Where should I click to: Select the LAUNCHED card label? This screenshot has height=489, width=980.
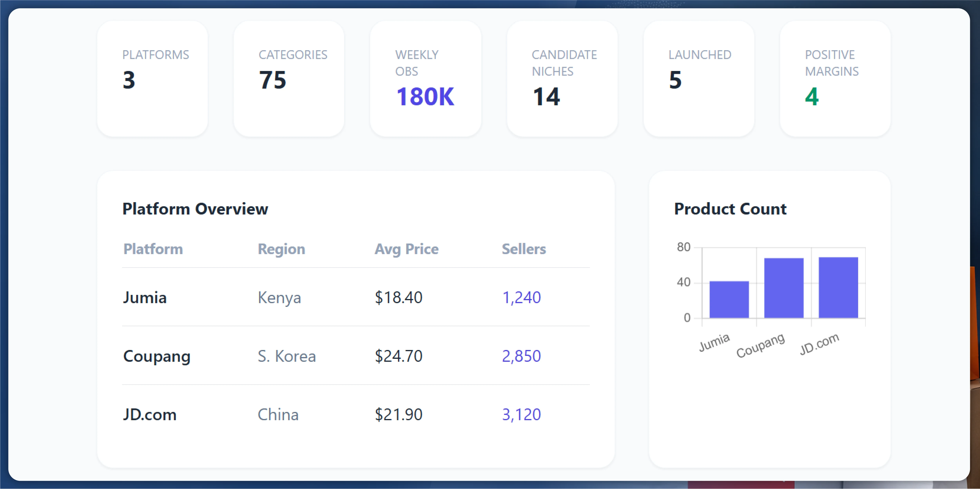700,55
